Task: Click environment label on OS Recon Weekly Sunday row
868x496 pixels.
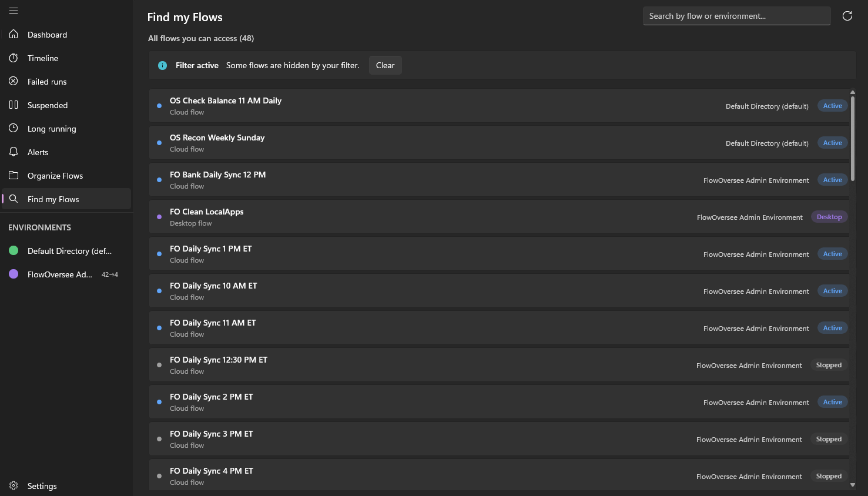Action: tap(767, 143)
